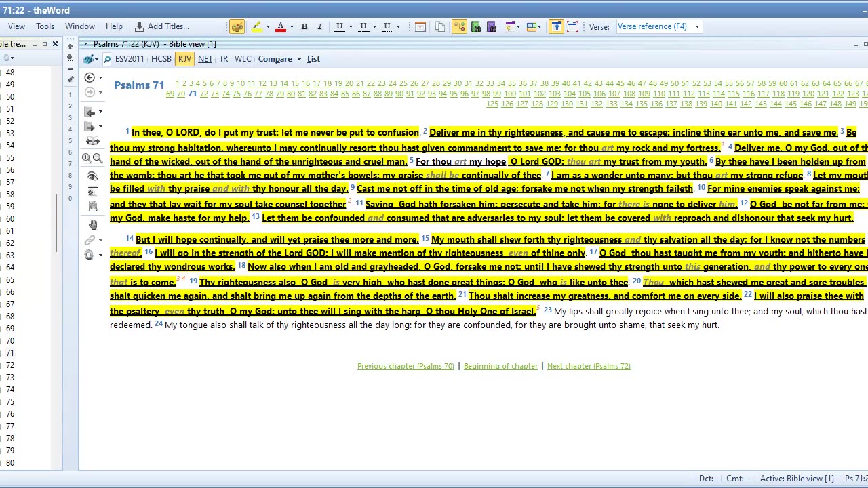Open the purple book search icon

pos(492,26)
